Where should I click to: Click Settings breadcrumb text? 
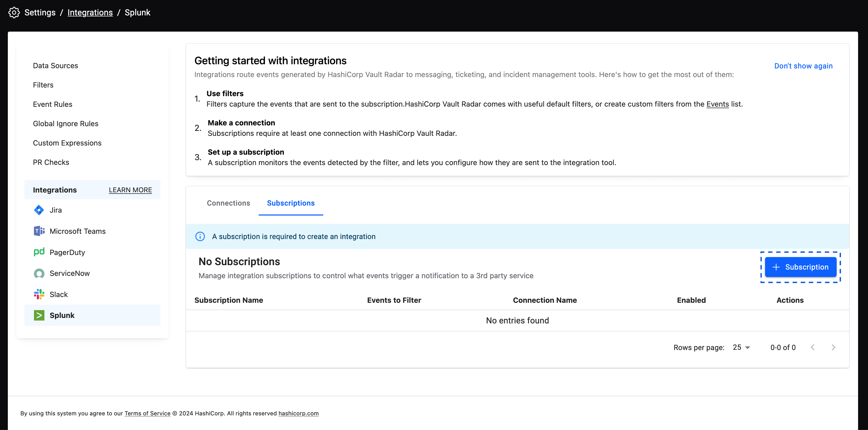point(40,13)
